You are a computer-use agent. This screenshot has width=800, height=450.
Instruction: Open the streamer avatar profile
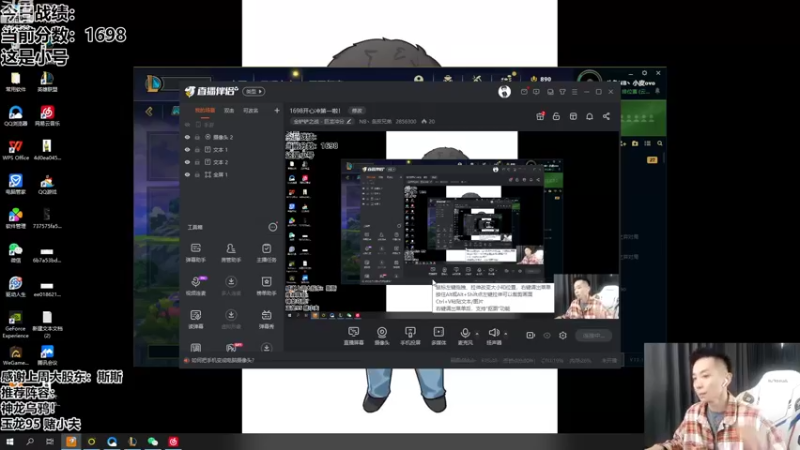504,91
